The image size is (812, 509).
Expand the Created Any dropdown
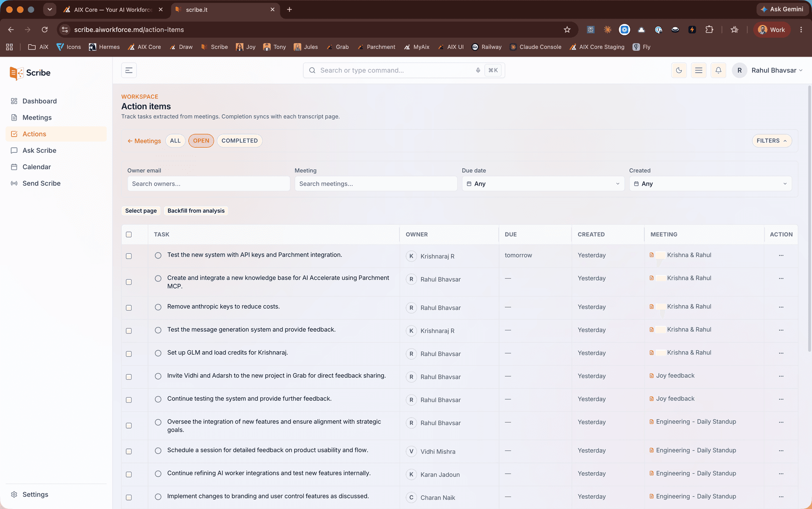click(710, 184)
